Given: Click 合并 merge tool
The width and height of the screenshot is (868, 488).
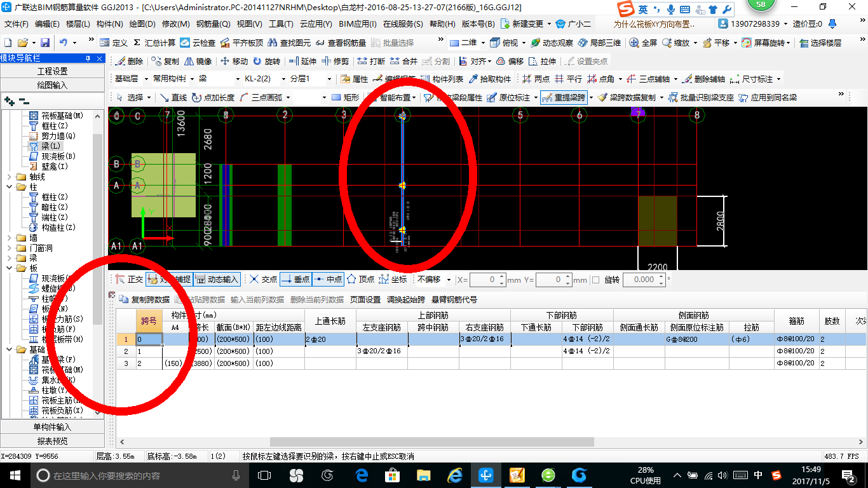Looking at the screenshot, I should click(403, 61).
